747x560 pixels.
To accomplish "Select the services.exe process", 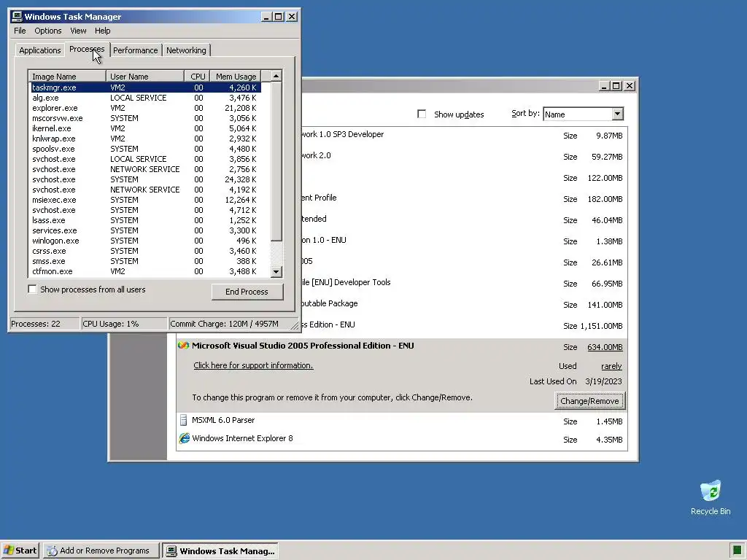I will [x=145, y=230].
